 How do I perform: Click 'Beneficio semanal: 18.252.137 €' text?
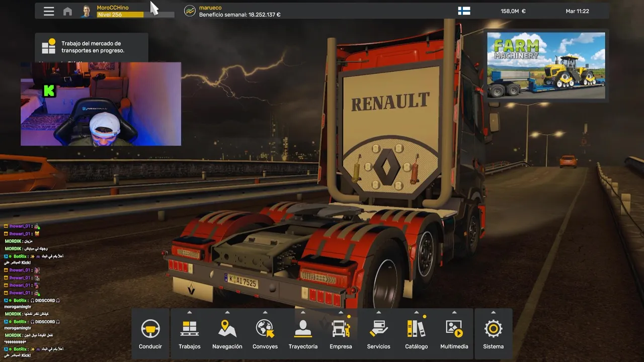tap(240, 15)
